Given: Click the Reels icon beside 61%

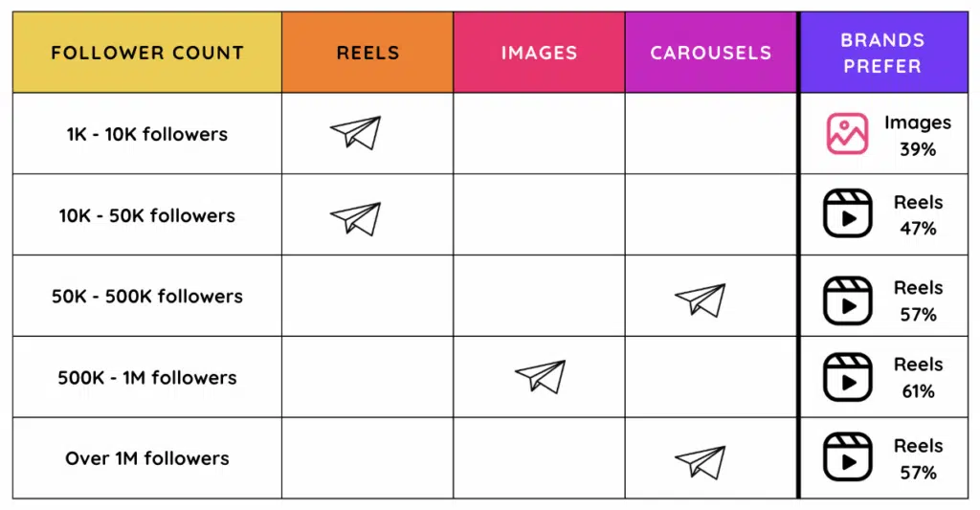Looking at the screenshot, I should coord(847,377).
